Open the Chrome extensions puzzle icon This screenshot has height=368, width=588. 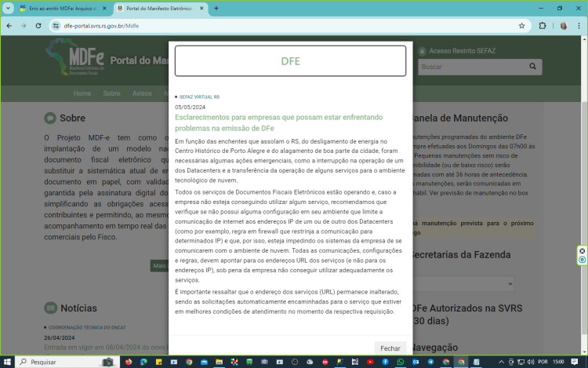pos(543,26)
